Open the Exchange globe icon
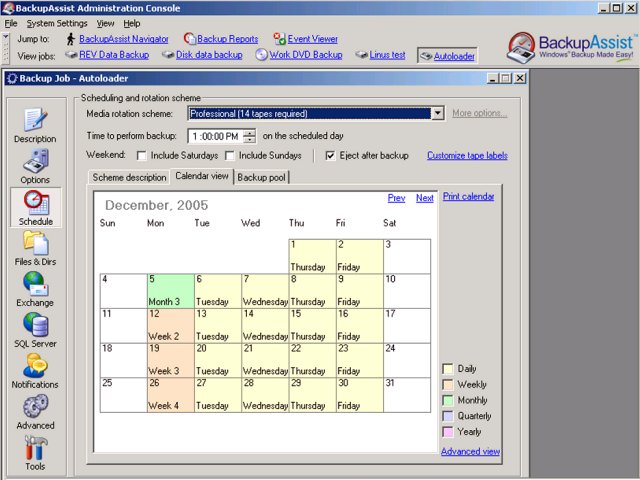This screenshot has width=640, height=480. (x=36, y=284)
